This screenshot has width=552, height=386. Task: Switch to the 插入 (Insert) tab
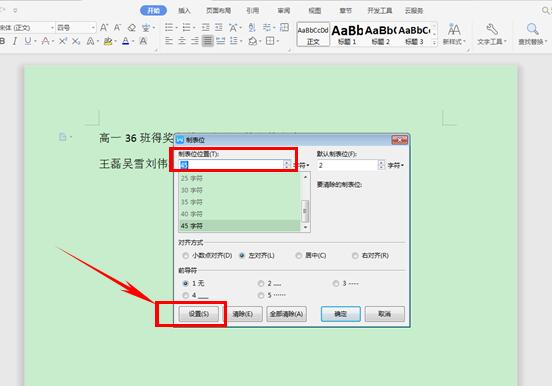click(x=184, y=11)
